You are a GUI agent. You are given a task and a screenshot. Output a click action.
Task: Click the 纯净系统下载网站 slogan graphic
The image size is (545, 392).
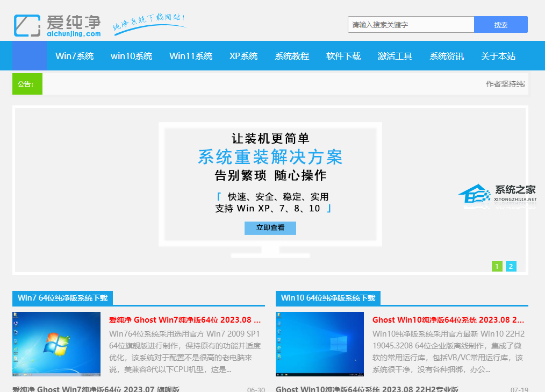click(x=149, y=24)
